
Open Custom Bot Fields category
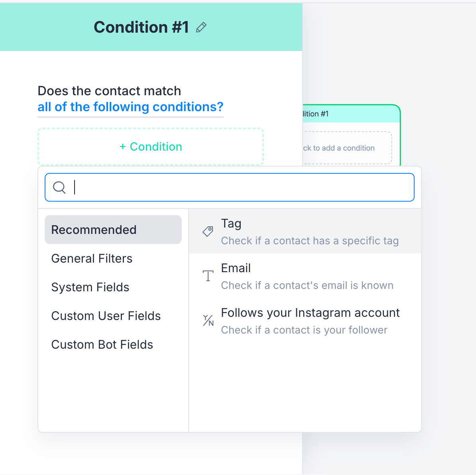(x=102, y=344)
